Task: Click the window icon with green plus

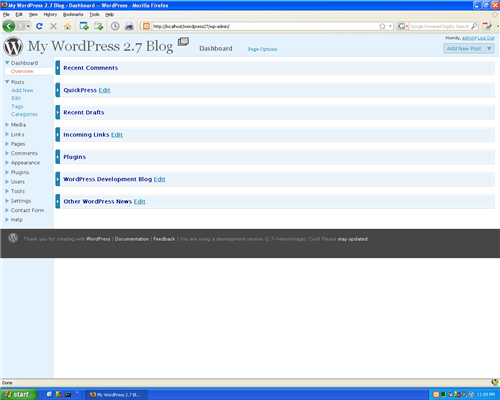Action: pos(84,26)
